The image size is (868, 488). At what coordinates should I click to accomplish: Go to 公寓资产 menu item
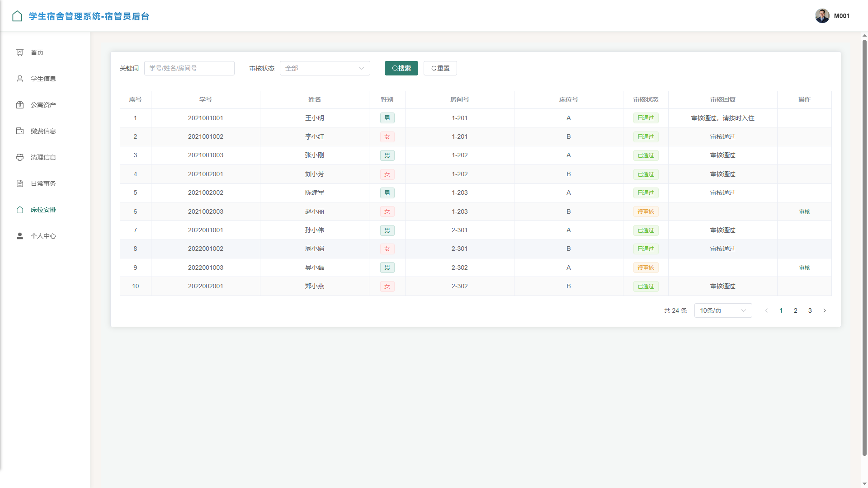click(x=45, y=105)
